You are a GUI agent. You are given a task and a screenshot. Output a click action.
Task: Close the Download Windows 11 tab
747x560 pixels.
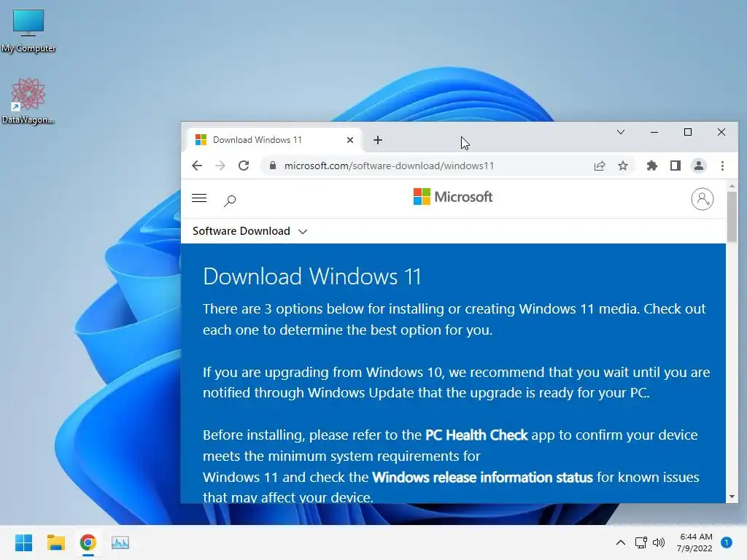click(350, 140)
